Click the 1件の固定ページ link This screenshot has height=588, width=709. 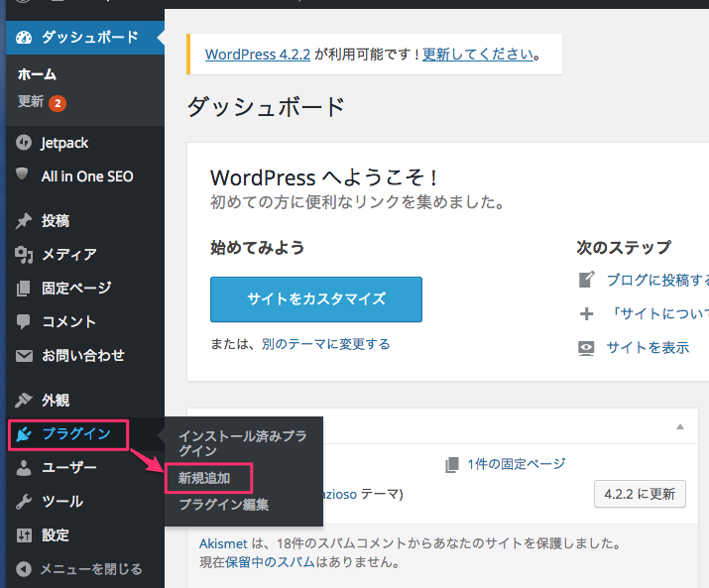(517, 464)
